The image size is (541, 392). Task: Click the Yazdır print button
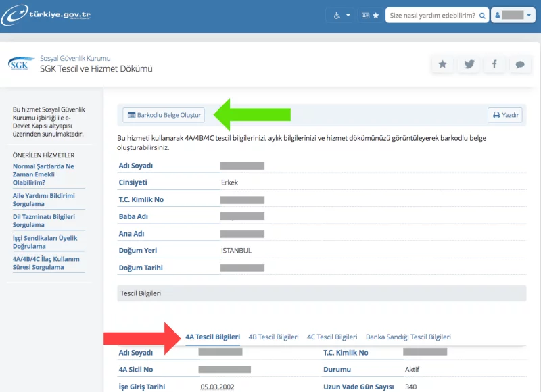coord(505,115)
